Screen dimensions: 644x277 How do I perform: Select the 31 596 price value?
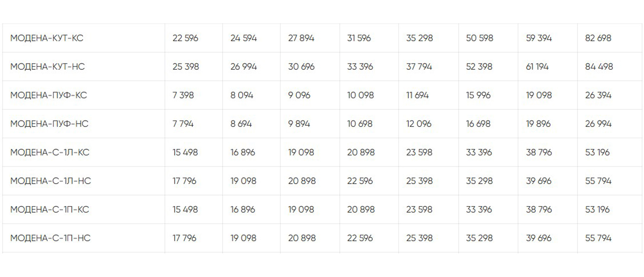[359, 38]
